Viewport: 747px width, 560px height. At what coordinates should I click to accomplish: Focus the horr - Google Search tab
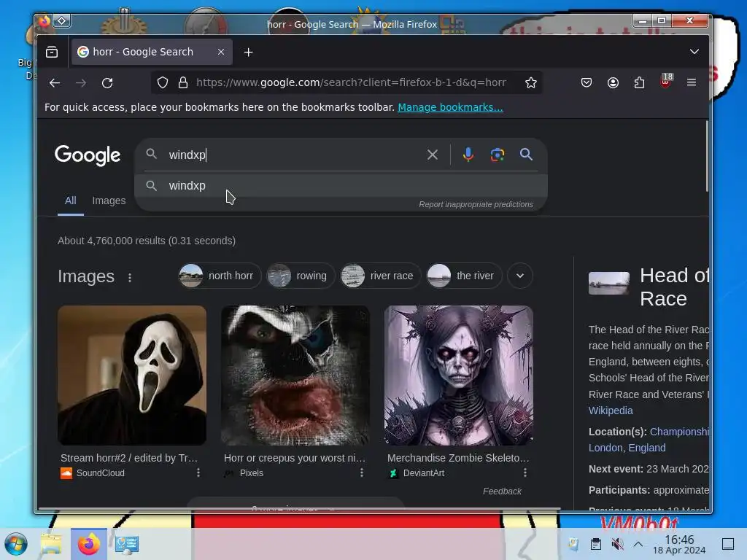(x=152, y=52)
